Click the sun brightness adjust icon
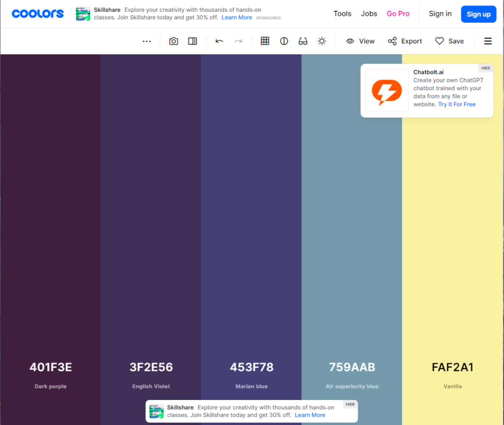The height and width of the screenshot is (425, 504). pos(322,41)
